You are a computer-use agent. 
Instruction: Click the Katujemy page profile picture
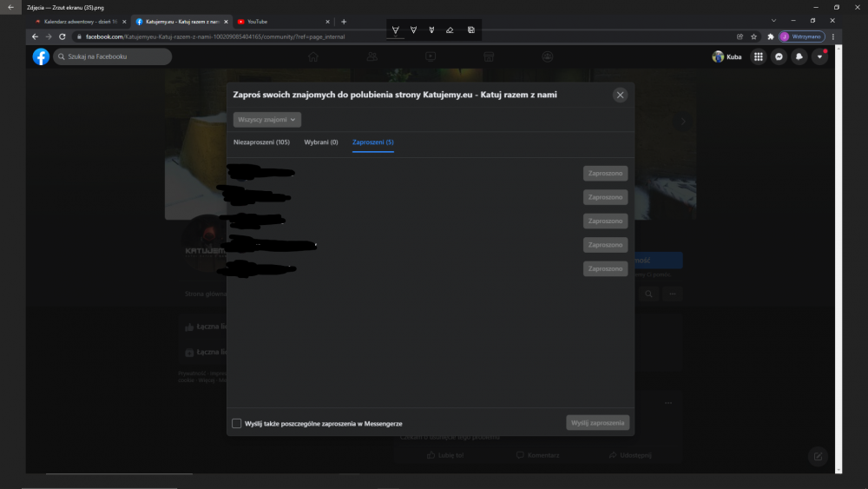[206, 244]
